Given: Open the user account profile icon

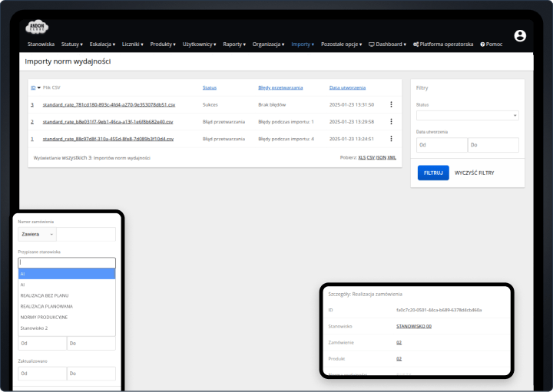Looking at the screenshot, I should [x=520, y=36].
